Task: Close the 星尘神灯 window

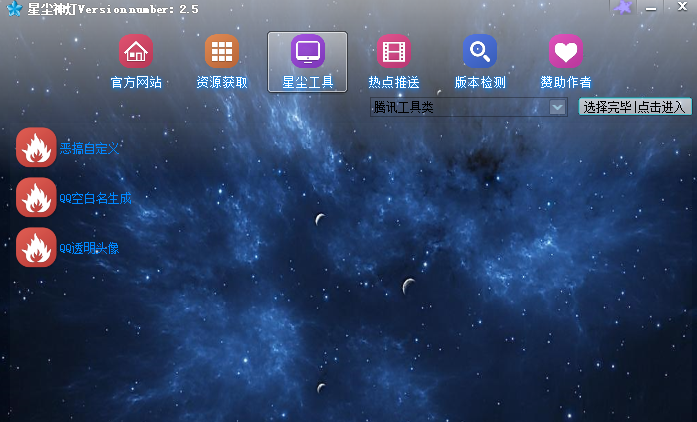Action: pyautogui.click(x=682, y=6)
